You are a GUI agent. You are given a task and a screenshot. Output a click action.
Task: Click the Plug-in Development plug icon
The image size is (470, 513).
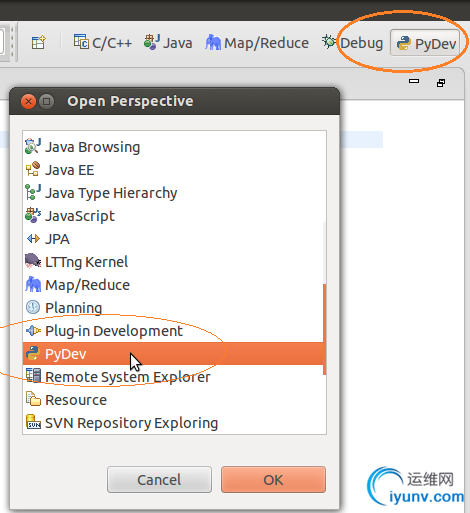(33, 331)
